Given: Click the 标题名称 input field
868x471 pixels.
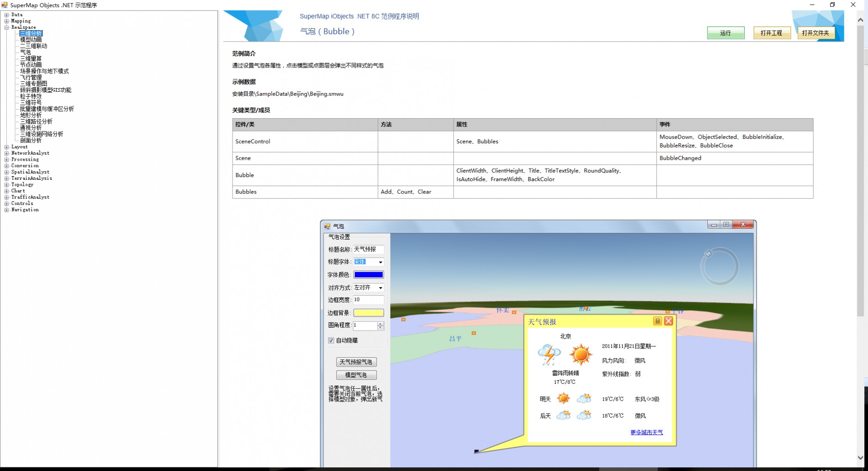Looking at the screenshot, I should 369,250.
